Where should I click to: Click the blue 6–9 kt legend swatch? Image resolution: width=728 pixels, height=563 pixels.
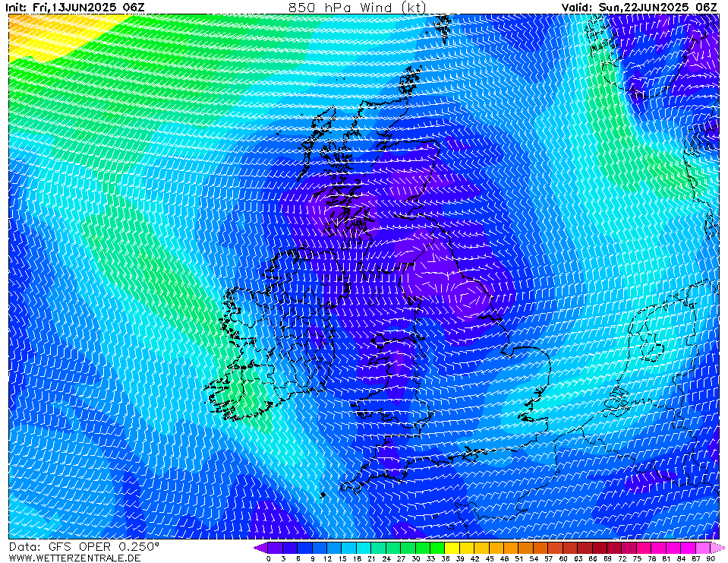pos(305,548)
